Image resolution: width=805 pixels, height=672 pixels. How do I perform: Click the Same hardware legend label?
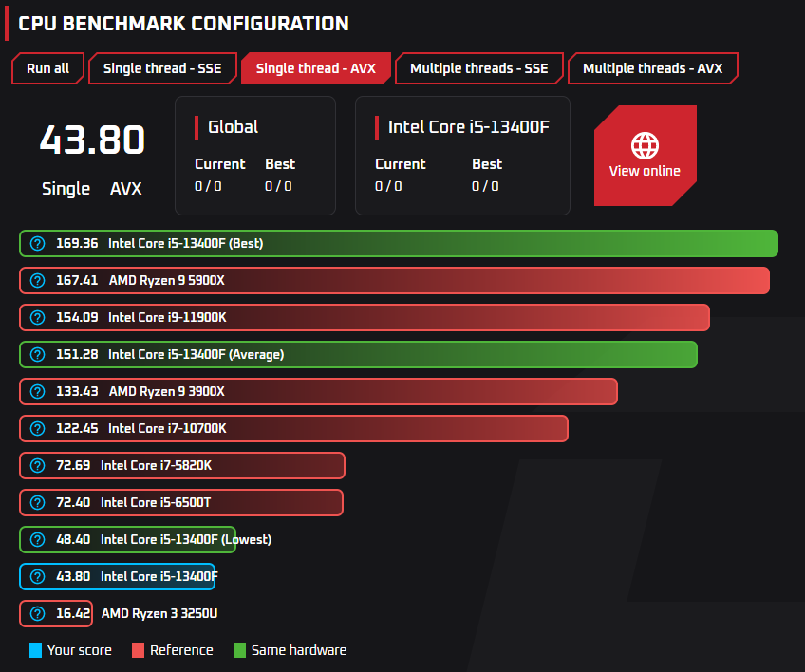pos(299,650)
